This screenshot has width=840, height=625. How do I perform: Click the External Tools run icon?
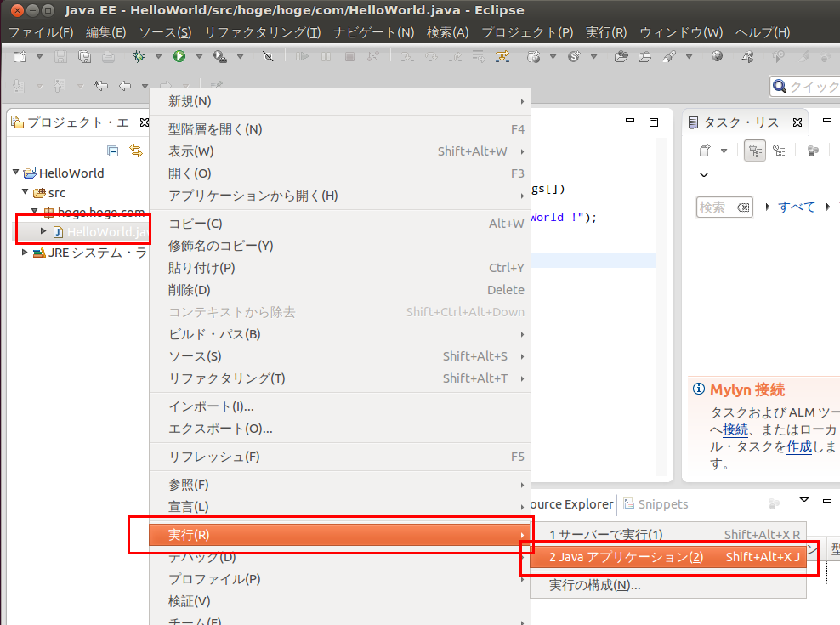(219, 56)
